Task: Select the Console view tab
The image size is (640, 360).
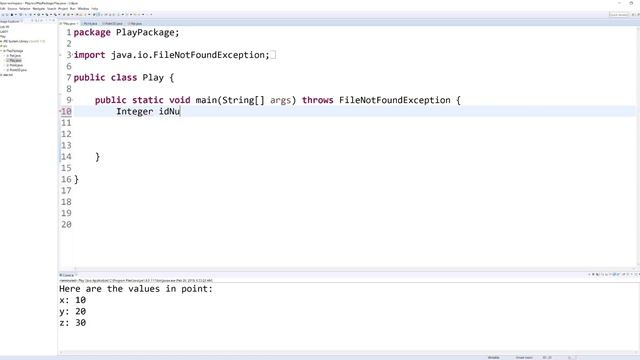Action: click(x=67, y=275)
